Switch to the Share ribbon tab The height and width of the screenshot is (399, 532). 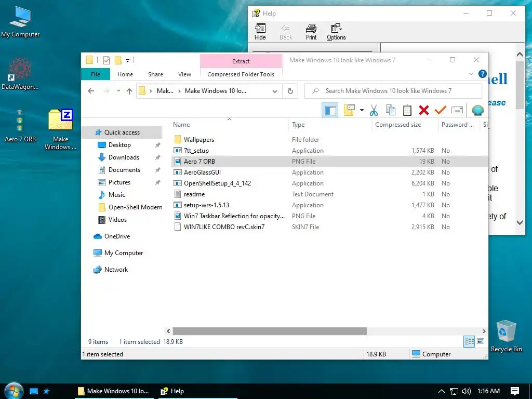tap(155, 74)
